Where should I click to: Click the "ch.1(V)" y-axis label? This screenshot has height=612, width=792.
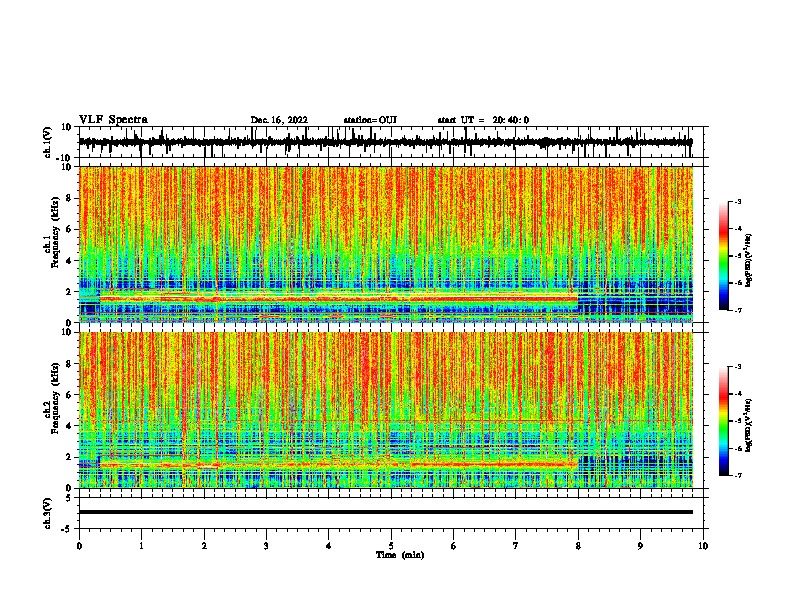click(x=48, y=142)
